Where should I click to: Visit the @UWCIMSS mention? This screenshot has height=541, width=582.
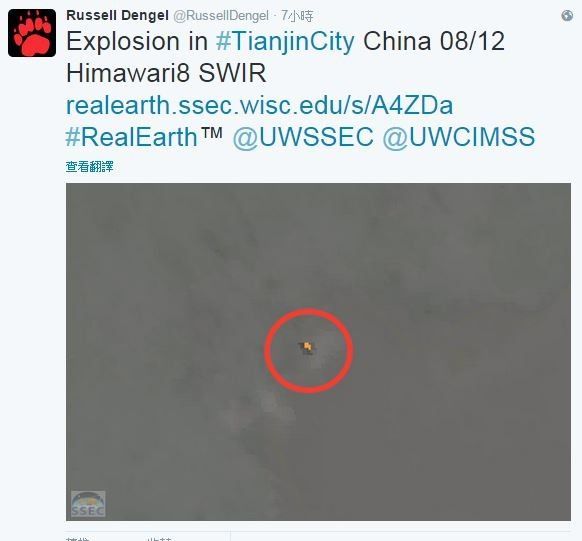pos(459,137)
